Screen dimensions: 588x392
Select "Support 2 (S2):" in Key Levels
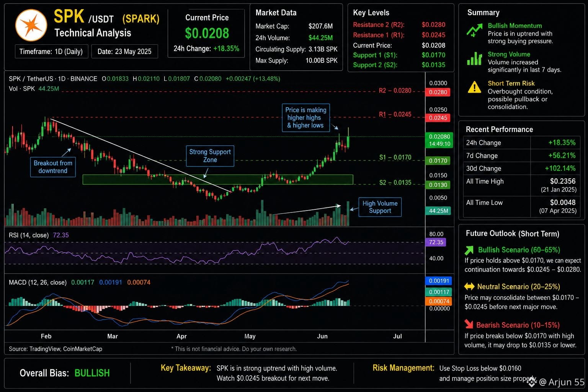(375, 65)
